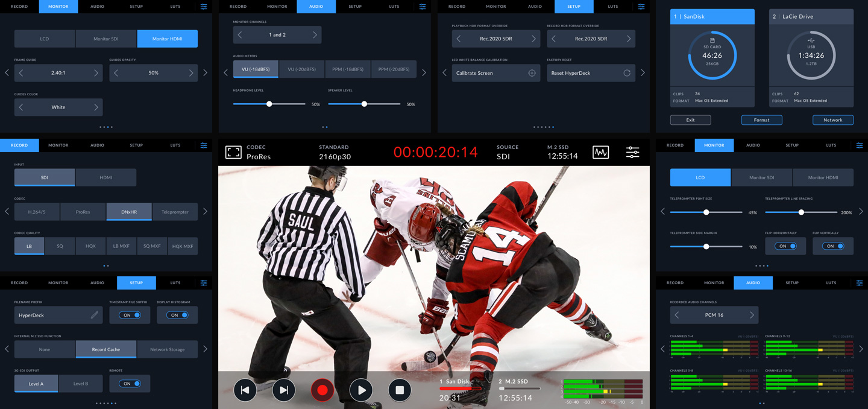Advance the Frame Guide 2.40:1 right arrow

click(96, 73)
